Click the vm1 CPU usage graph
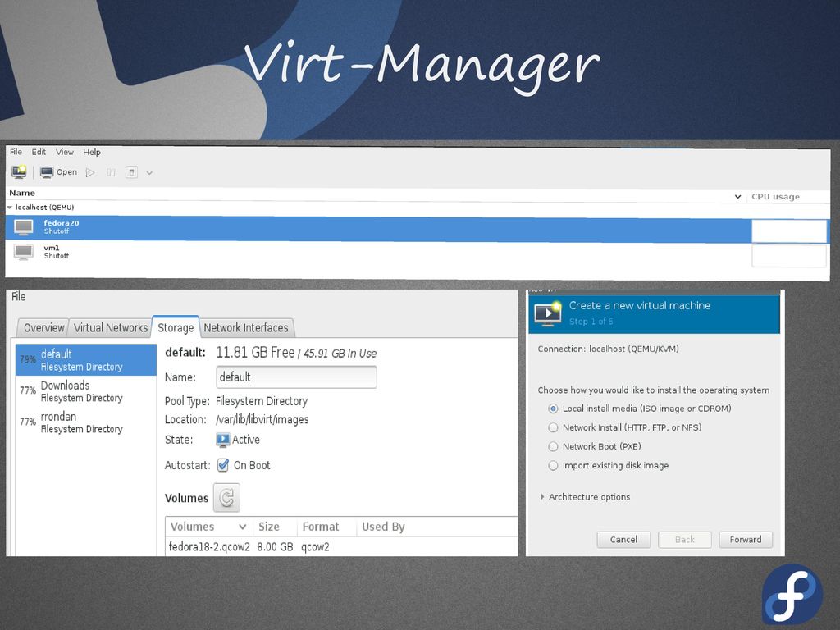 point(789,256)
